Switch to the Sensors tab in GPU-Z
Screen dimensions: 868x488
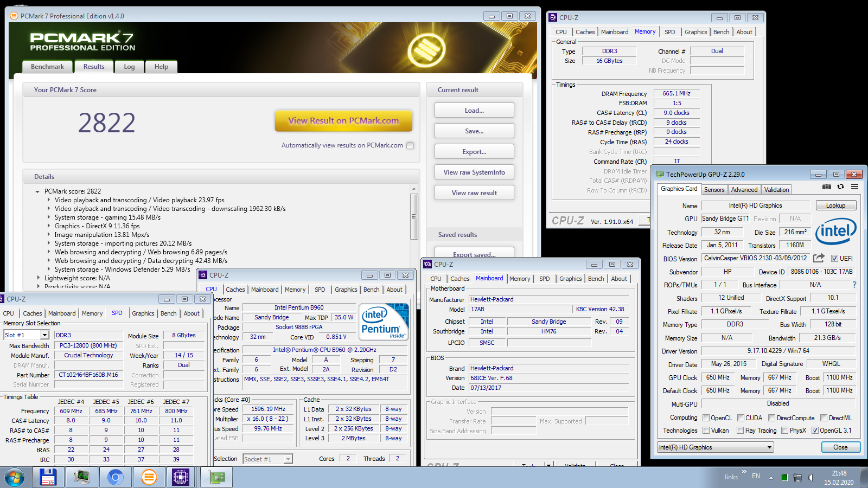(714, 190)
